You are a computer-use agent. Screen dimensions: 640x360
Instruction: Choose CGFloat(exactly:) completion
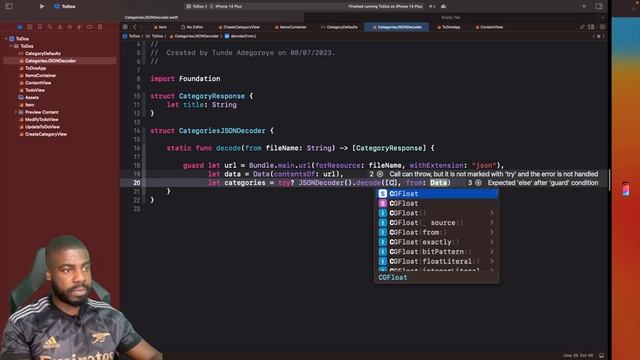437,242
